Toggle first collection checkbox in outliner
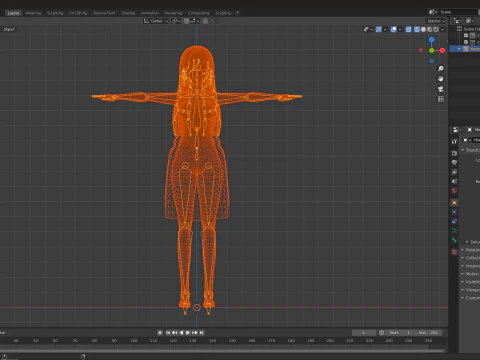The width and height of the screenshot is (480, 360). point(466,35)
